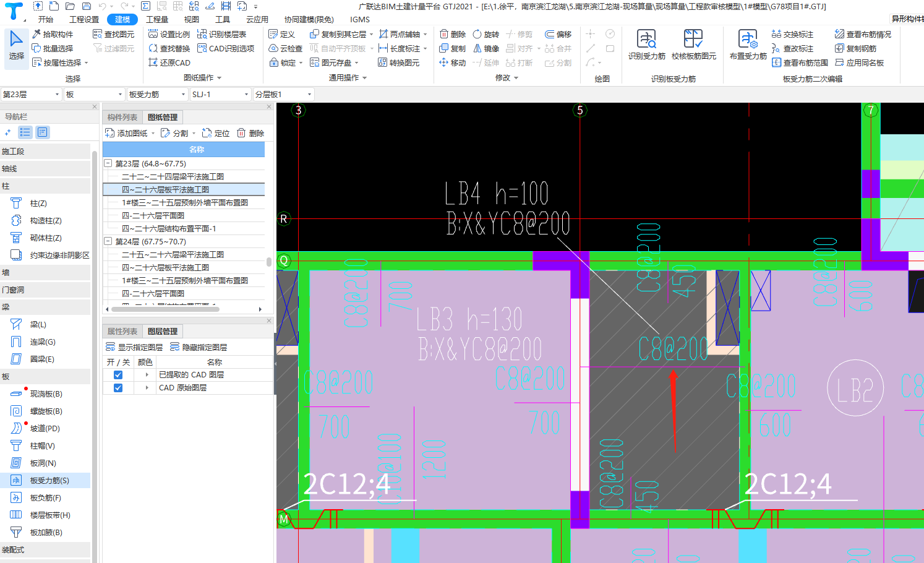Select 梁(L) in navigation
924x563 pixels.
tap(46, 324)
